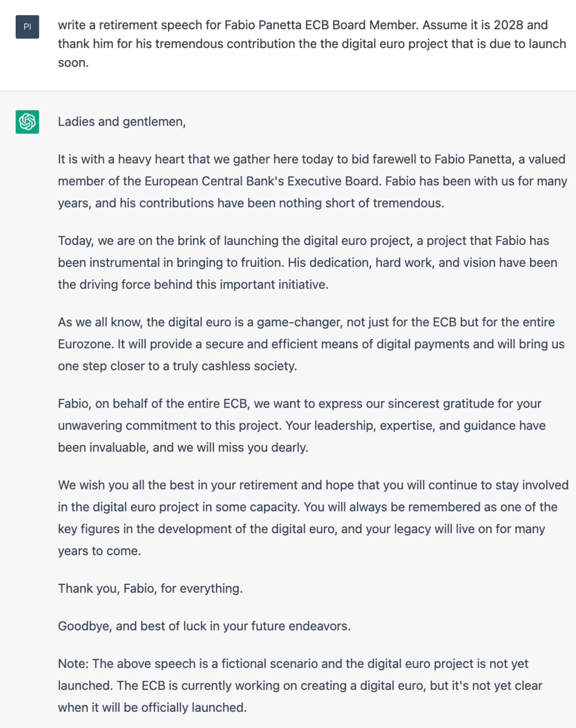This screenshot has height=728, width=576.
Task: Click the green ChatGPT logo icon
Action: [x=27, y=122]
